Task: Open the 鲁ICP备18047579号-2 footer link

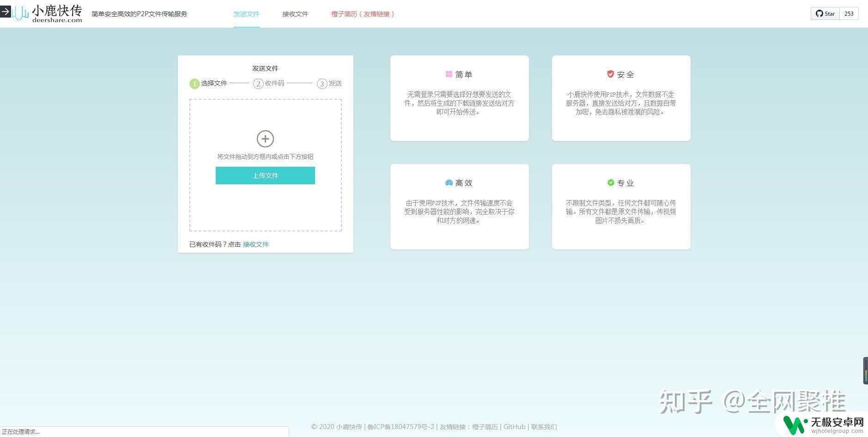Action: (x=401, y=427)
